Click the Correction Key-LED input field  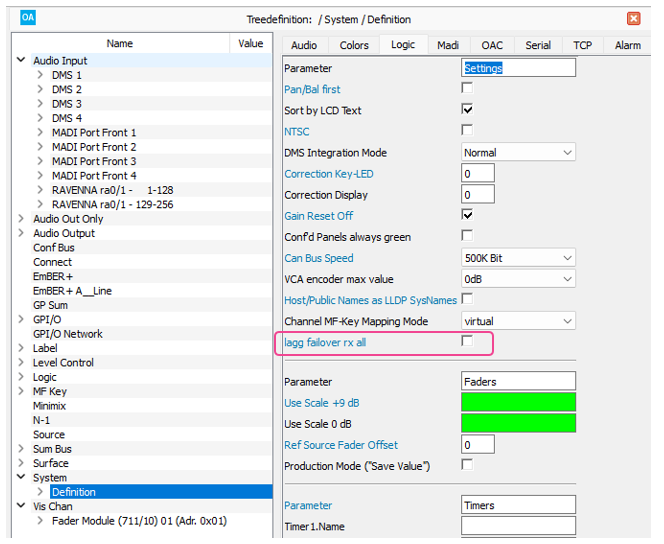(478, 174)
